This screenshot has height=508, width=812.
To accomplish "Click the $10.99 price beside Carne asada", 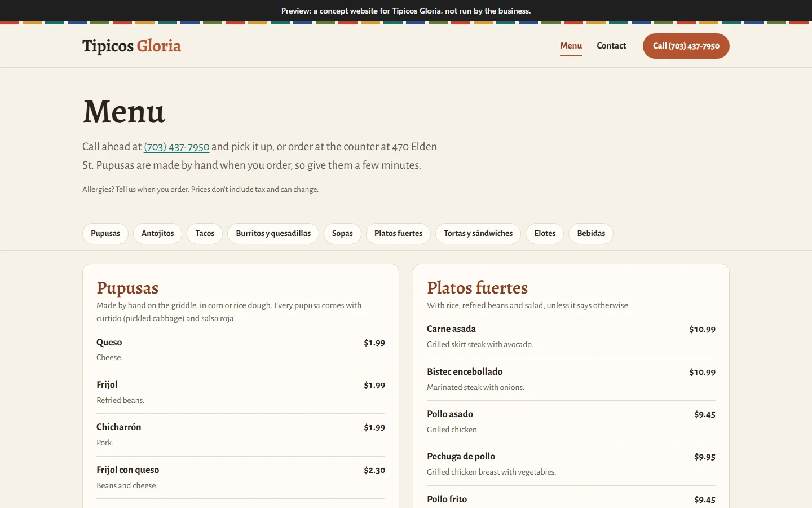I will 702,329.
